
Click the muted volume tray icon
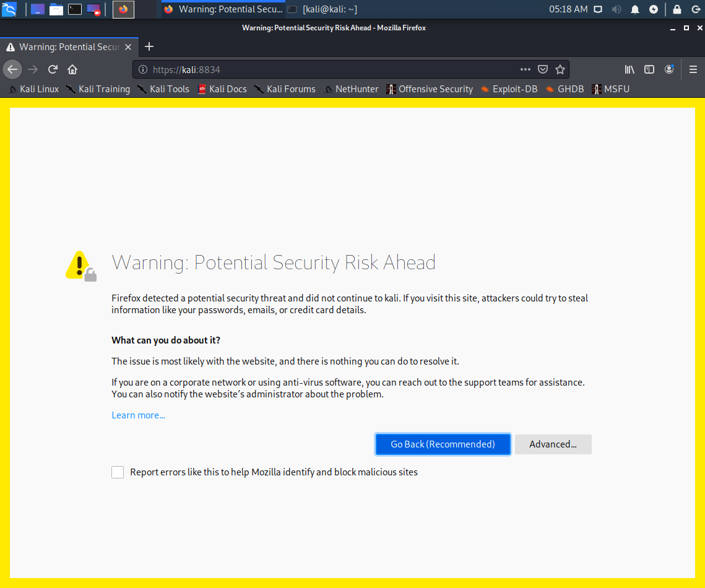tap(616, 9)
